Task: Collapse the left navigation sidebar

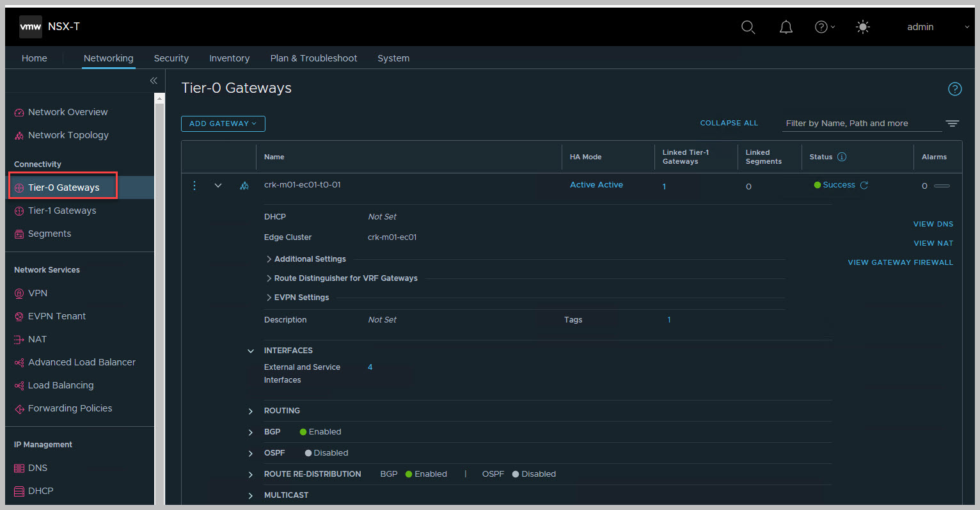Action: (154, 81)
